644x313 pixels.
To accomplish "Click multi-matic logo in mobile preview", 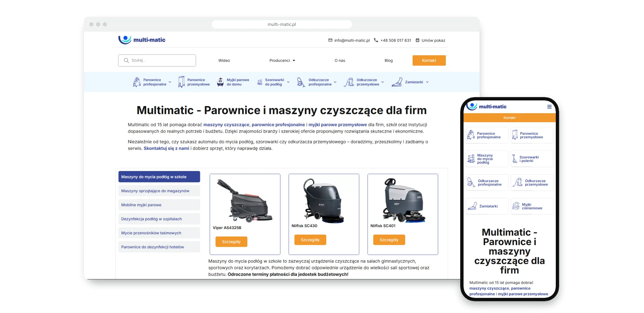I will pos(486,106).
